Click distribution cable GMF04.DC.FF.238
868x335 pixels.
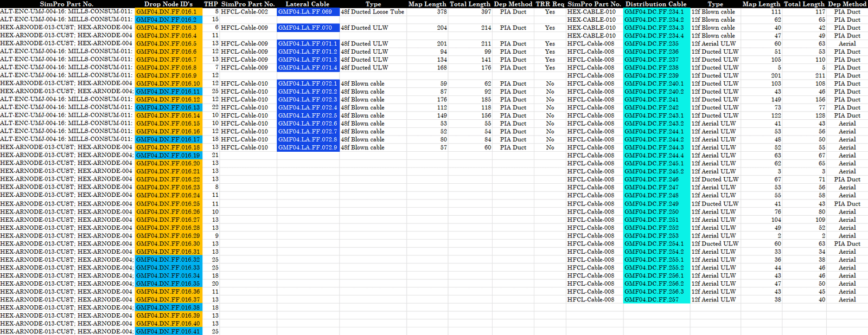[x=656, y=68]
